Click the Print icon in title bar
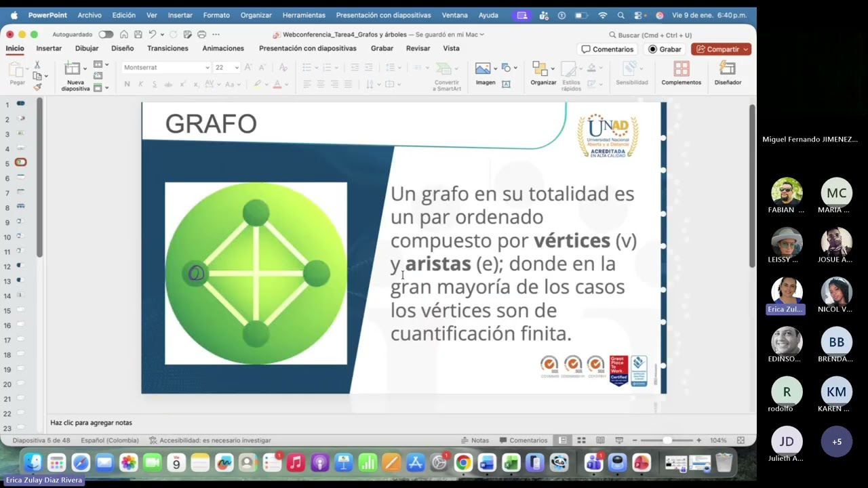868x488 pixels. coord(201,35)
